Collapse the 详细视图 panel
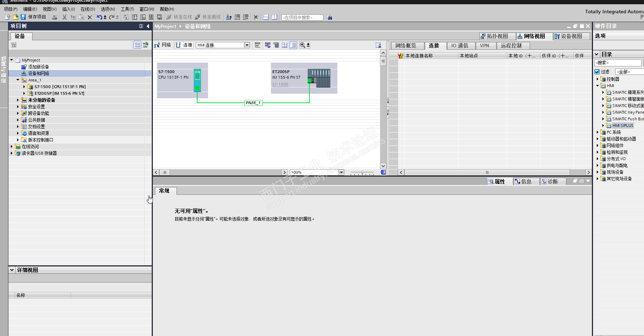 click(12, 270)
